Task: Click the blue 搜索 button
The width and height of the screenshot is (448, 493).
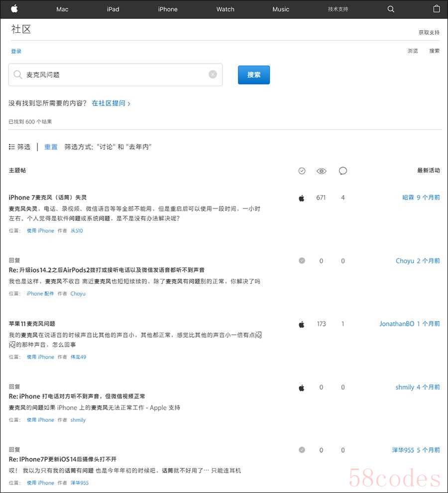Action: click(x=254, y=75)
